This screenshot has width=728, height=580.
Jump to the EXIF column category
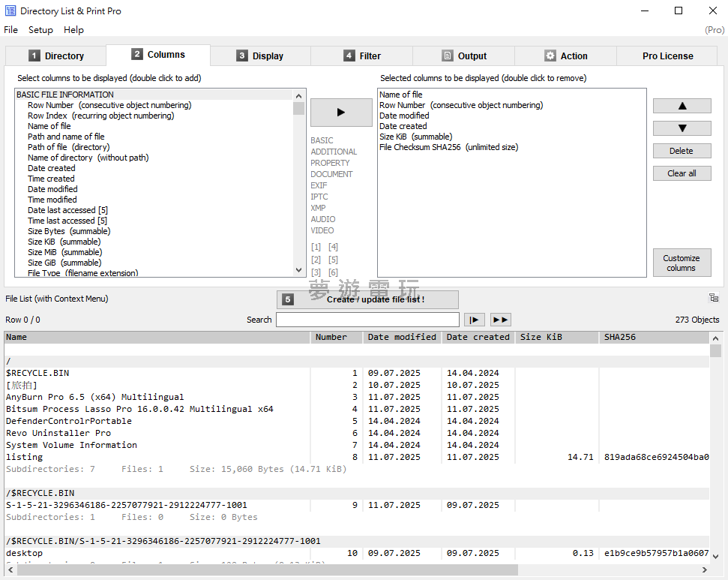click(319, 185)
